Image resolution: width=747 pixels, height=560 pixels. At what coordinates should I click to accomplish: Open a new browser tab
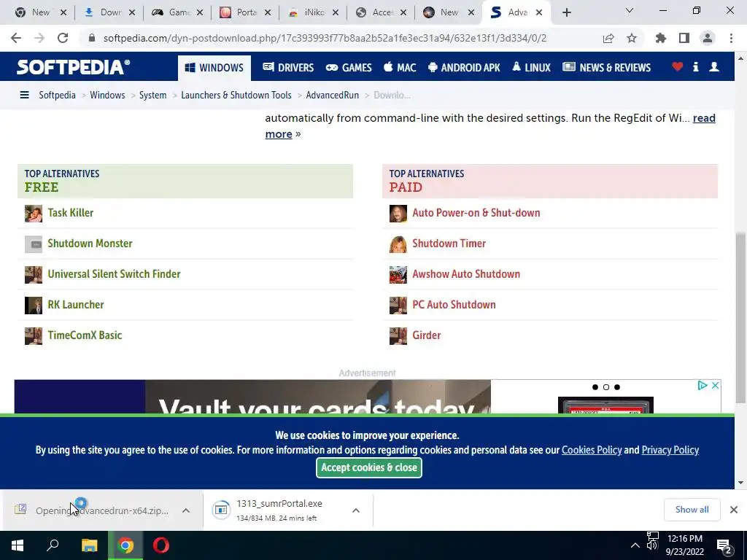coord(566,13)
